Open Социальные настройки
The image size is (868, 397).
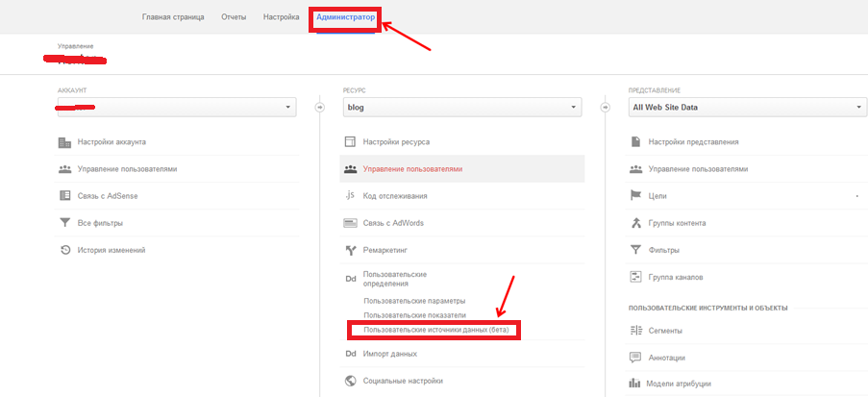(x=403, y=381)
